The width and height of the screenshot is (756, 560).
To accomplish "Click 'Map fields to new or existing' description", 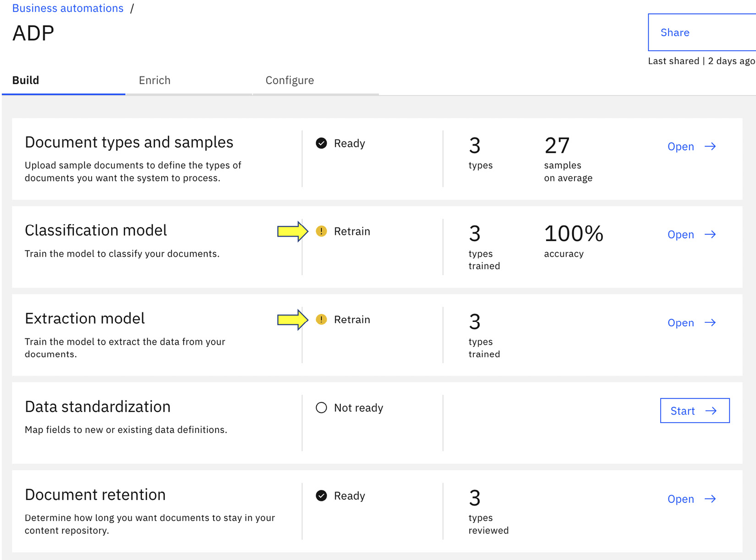I will pos(126,430).
